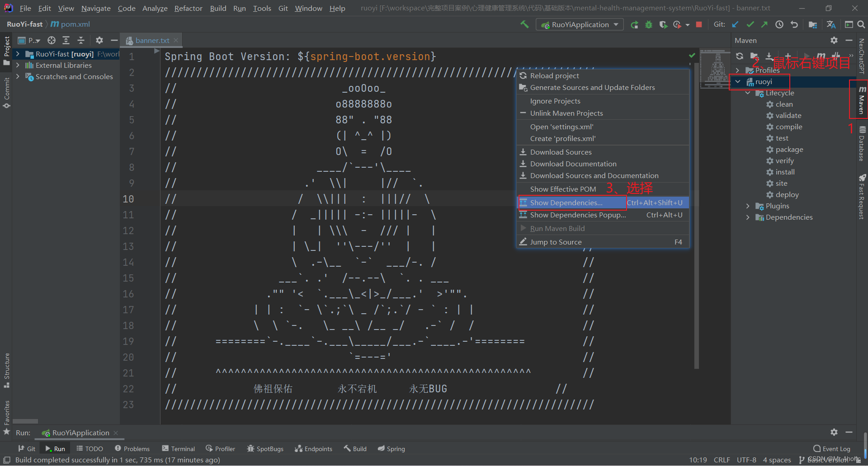
Task: Toggle the Terminal tool window button
Action: (x=179, y=449)
